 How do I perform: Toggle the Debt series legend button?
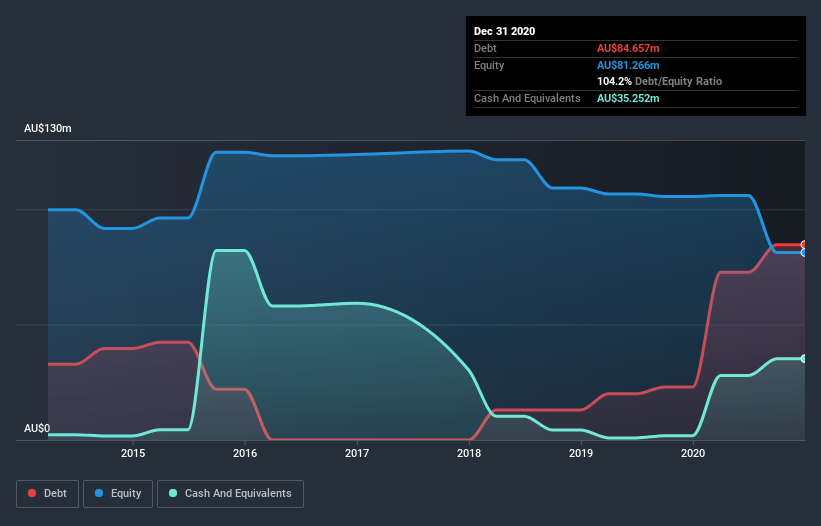tap(47, 494)
